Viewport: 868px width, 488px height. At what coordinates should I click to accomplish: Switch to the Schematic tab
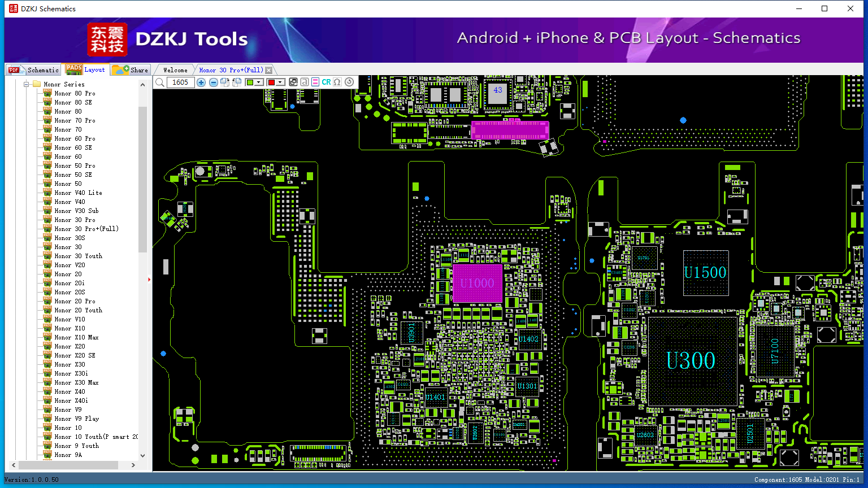coord(34,70)
